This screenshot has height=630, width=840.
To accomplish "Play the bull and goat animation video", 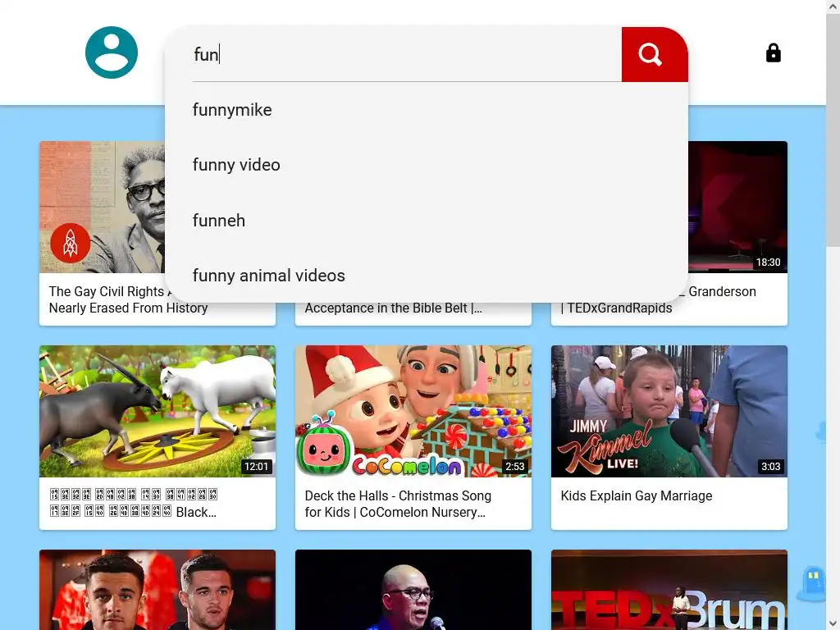I will (x=157, y=412).
